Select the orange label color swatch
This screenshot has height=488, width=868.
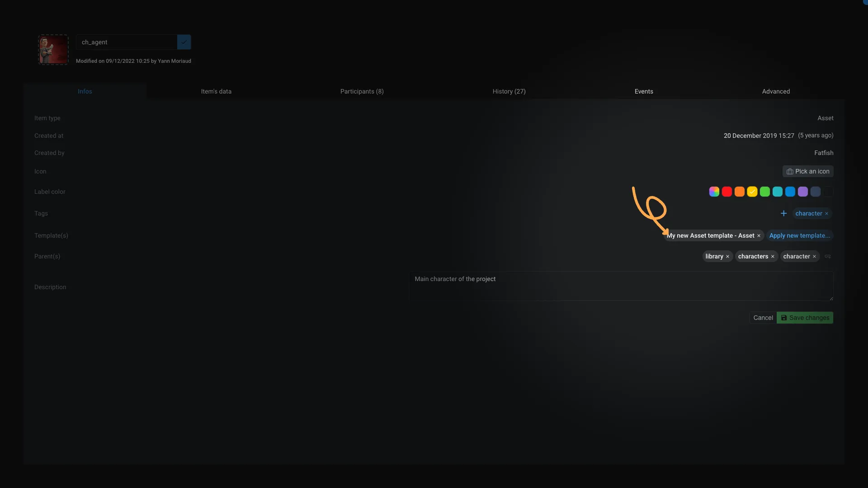pyautogui.click(x=739, y=192)
